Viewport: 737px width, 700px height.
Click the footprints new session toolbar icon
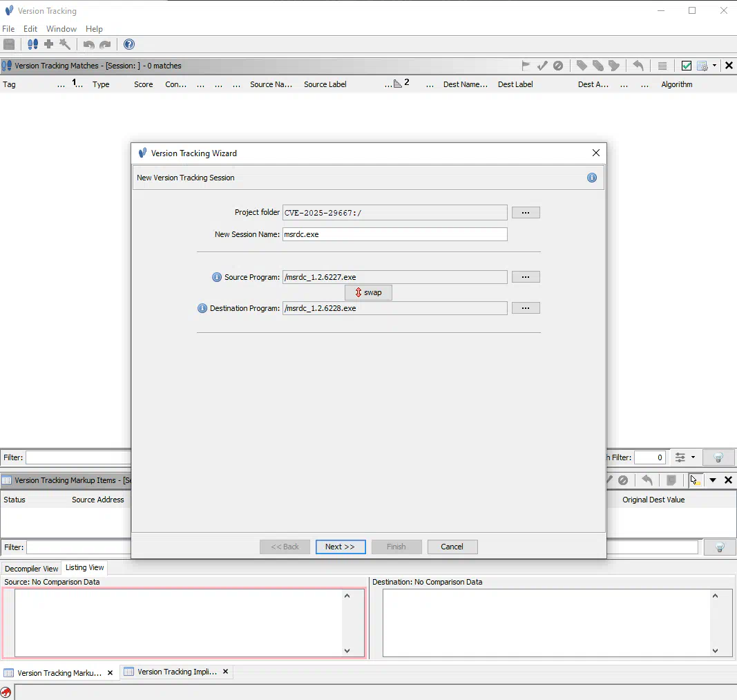point(32,44)
